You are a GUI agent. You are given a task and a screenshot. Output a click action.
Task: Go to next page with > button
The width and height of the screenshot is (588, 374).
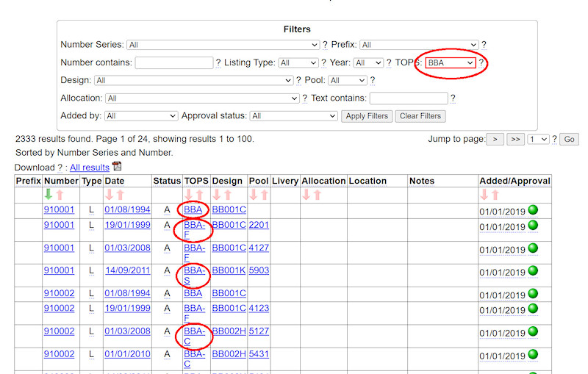click(495, 139)
